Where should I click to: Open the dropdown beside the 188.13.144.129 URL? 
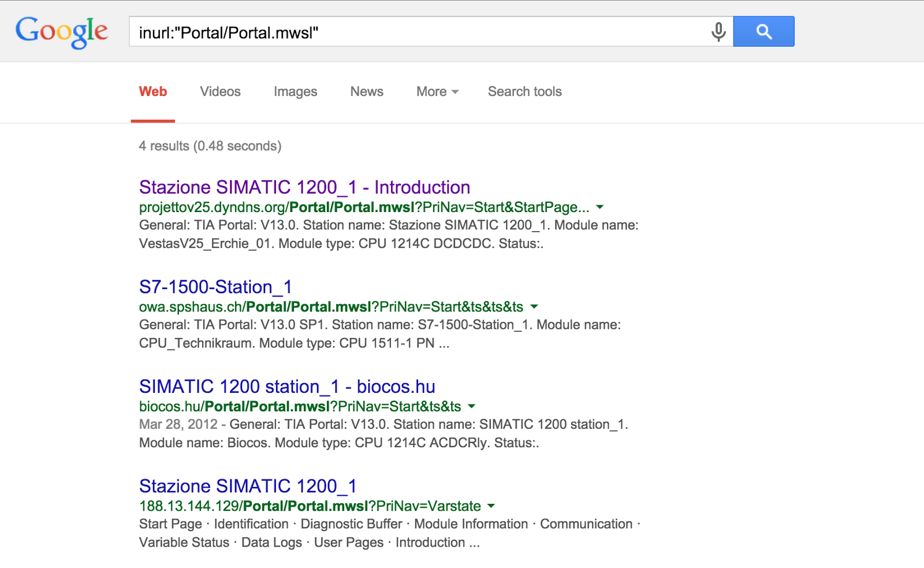(x=491, y=506)
